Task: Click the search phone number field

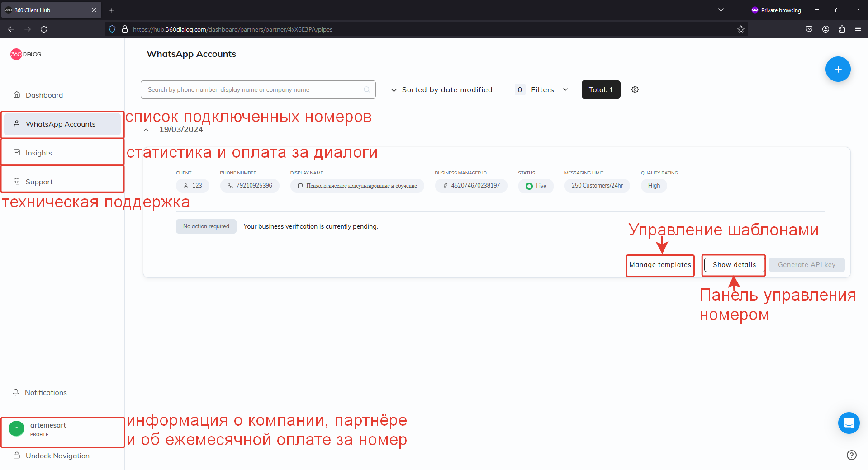Action: pos(258,89)
